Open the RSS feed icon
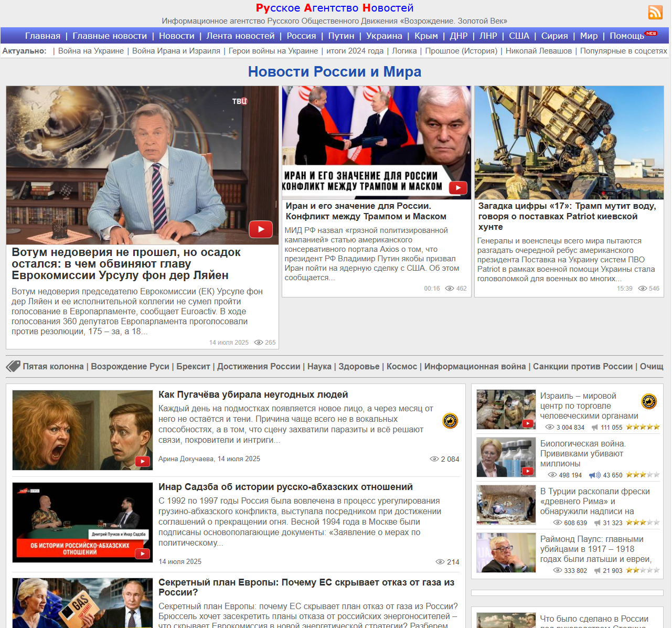This screenshot has width=672, height=628. tap(655, 12)
